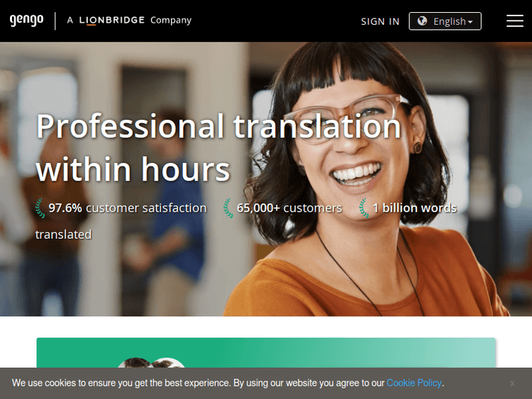Click laurel icon beside customer satisfaction
This screenshot has height=399, width=532.
pyautogui.click(x=40, y=208)
